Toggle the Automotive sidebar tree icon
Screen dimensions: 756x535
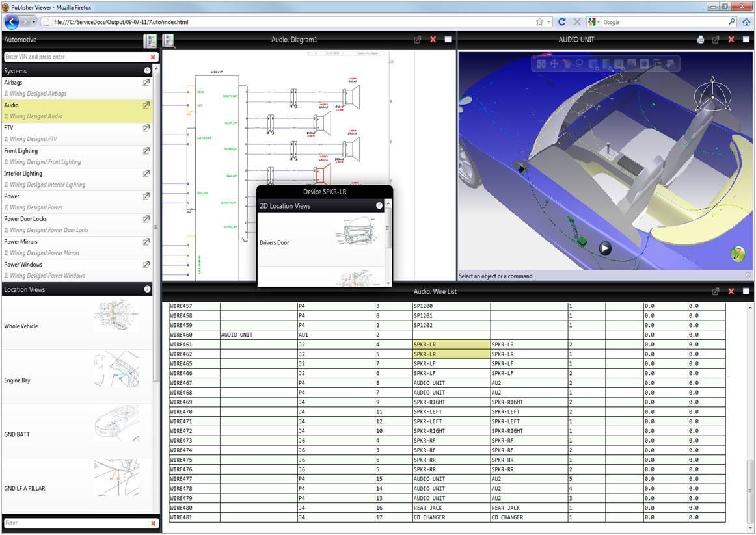150,41
